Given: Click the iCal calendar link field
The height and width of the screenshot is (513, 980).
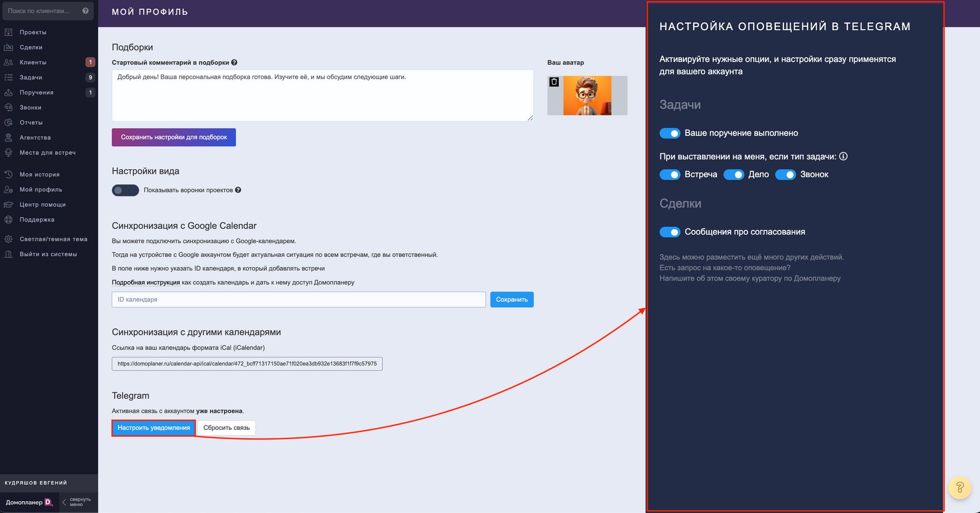Looking at the screenshot, I should coord(247,364).
